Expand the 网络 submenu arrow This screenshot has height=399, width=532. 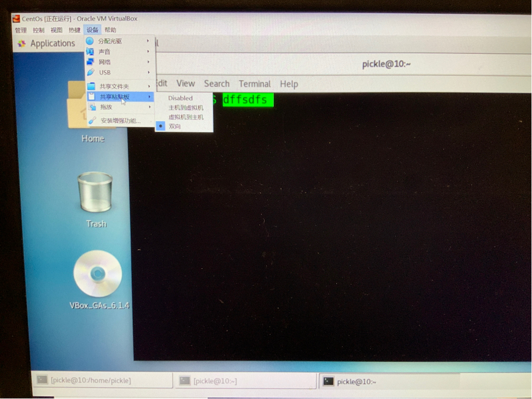coord(149,62)
